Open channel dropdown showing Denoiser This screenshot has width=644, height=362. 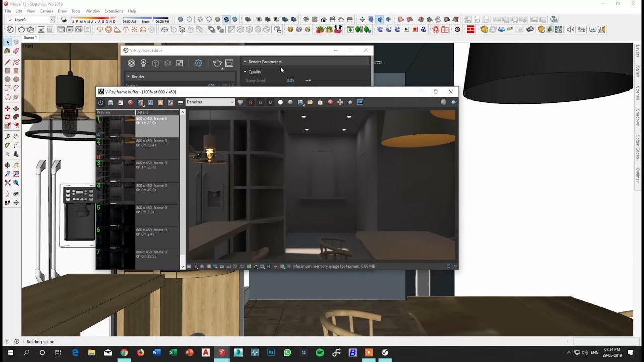click(x=210, y=102)
